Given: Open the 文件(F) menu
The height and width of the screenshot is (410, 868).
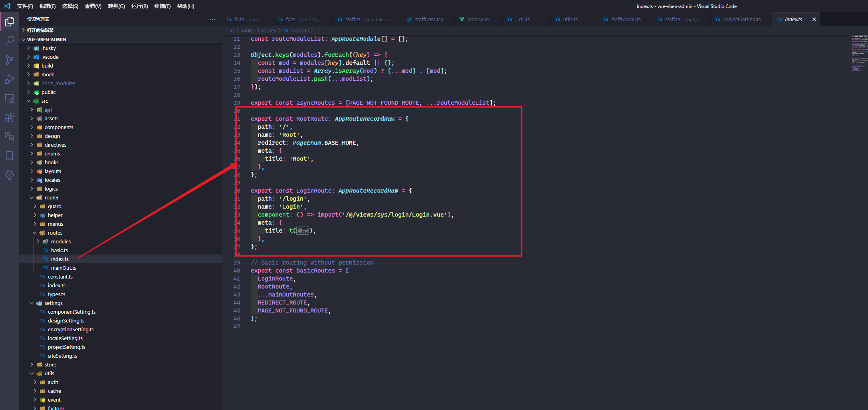Looking at the screenshot, I should pos(25,6).
